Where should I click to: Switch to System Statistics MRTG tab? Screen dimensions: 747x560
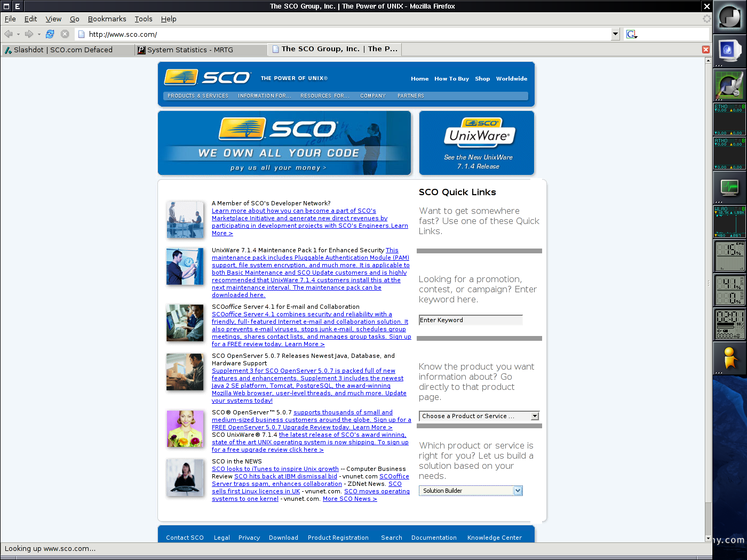201,50
